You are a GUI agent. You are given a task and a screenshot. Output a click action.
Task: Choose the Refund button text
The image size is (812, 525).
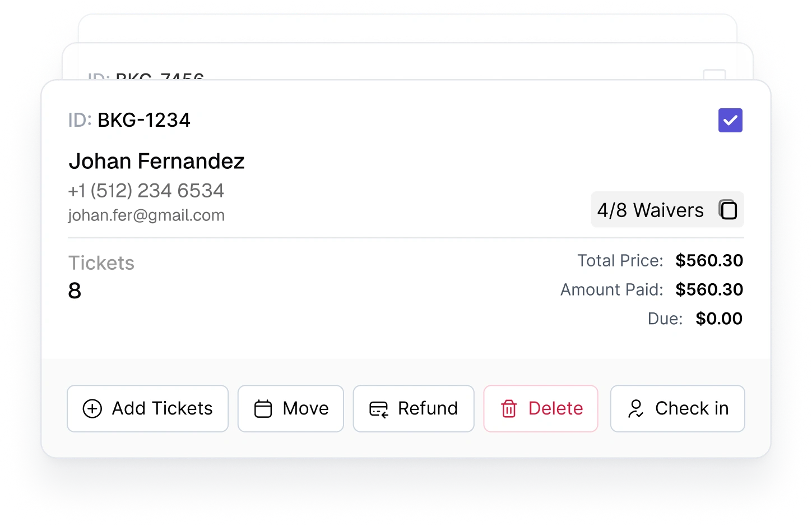coord(428,408)
